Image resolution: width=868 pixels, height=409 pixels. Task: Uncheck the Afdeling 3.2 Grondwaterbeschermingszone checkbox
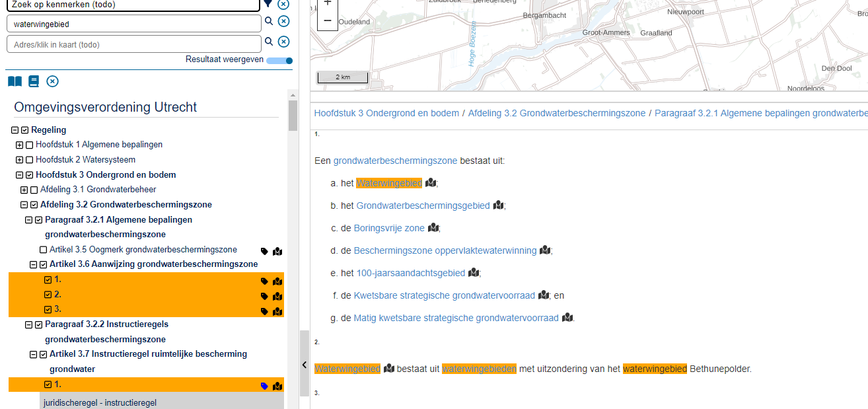34,205
